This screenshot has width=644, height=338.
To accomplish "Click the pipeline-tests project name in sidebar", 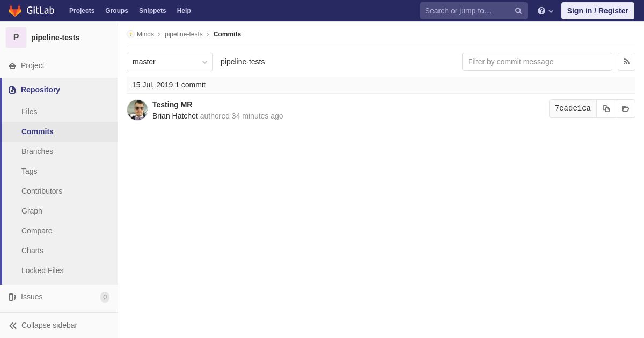I will coord(55,38).
